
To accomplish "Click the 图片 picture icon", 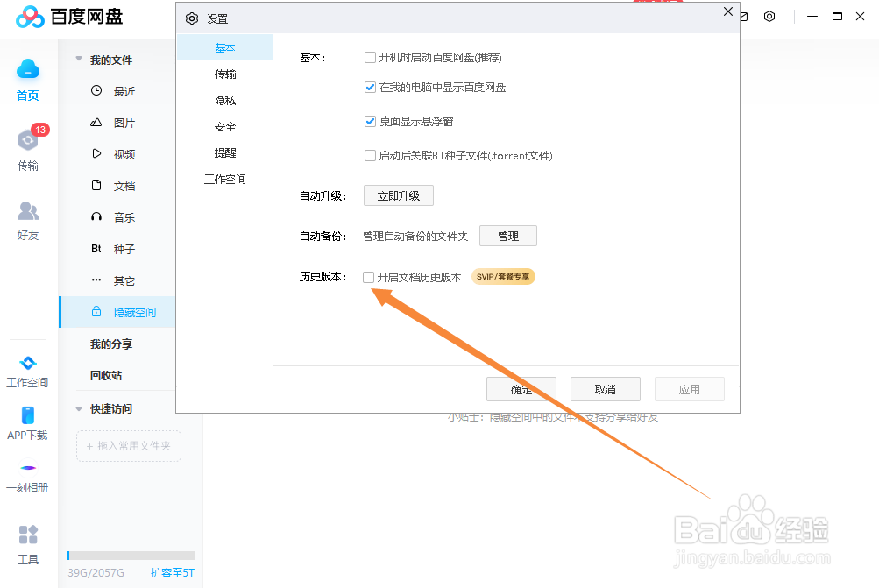I will pyautogui.click(x=96, y=122).
